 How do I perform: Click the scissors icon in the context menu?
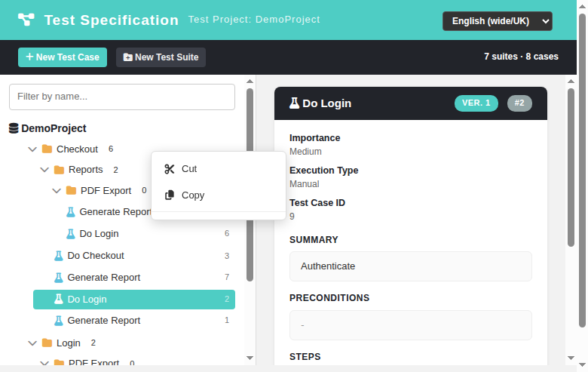[x=170, y=169]
